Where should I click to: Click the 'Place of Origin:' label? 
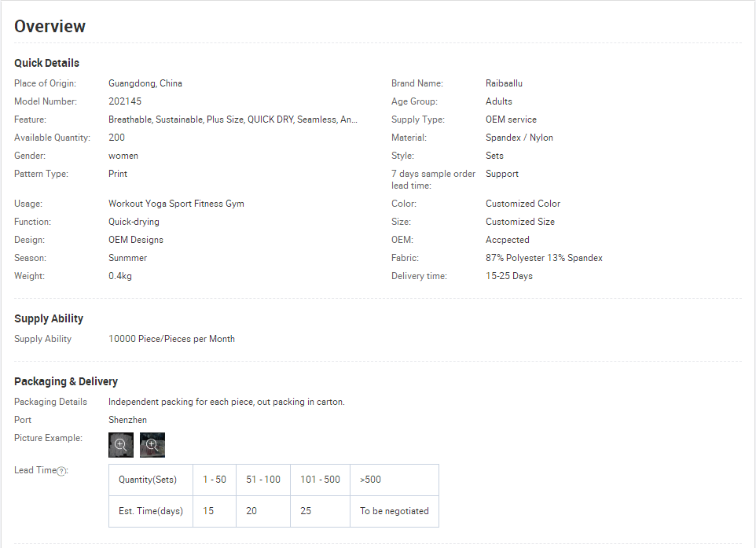(x=46, y=83)
